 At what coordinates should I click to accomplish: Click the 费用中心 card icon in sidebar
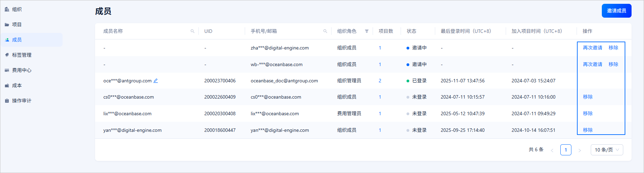[x=7, y=70]
